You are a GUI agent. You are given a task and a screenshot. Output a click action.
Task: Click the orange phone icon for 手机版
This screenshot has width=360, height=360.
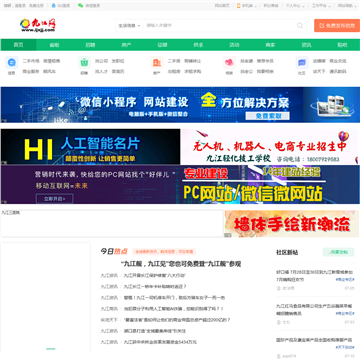point(239,6)
